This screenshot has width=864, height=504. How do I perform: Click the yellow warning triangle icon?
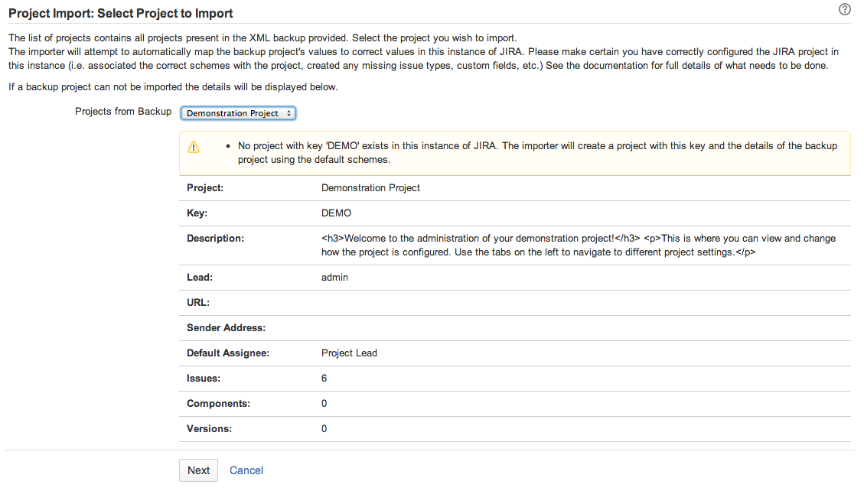[x=194, y=147]
